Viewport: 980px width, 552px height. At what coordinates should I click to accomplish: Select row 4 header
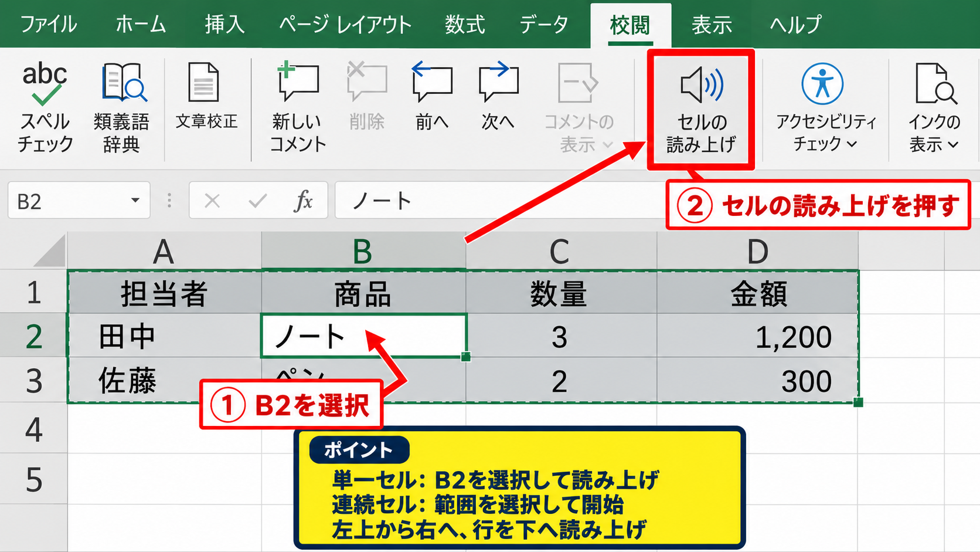click(33, 429)
